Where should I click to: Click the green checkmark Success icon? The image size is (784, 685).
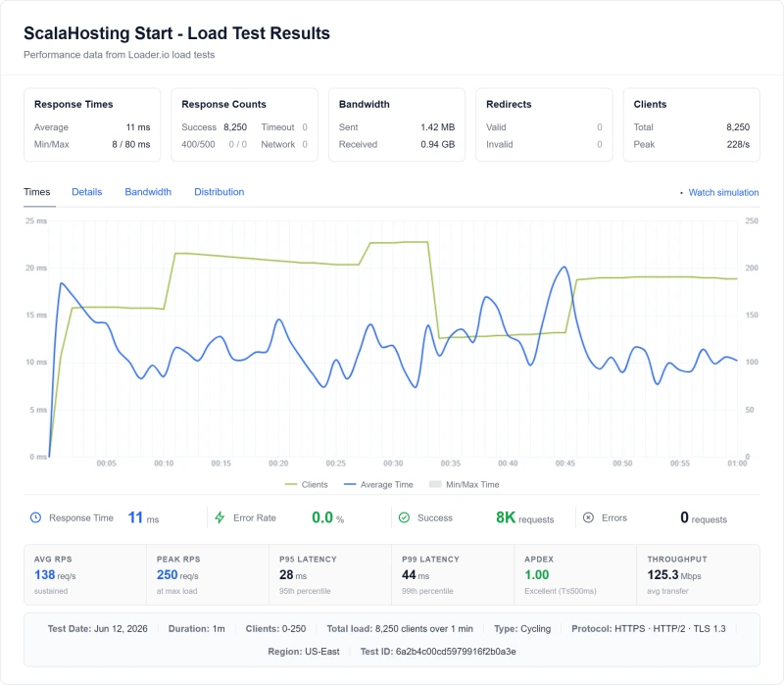click(x=404, y=517)
